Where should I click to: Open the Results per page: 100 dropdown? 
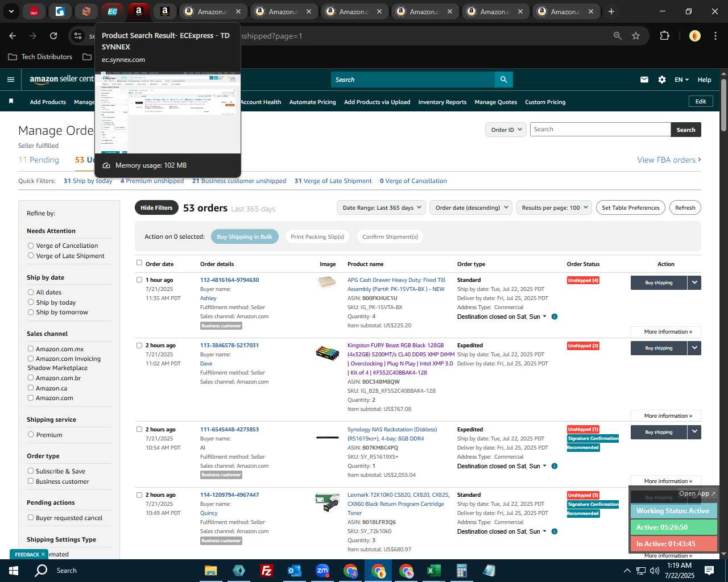555,207
